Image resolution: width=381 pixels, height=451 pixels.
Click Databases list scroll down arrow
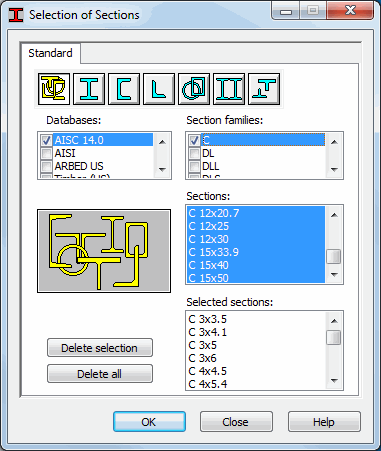[x=162, y=170]
